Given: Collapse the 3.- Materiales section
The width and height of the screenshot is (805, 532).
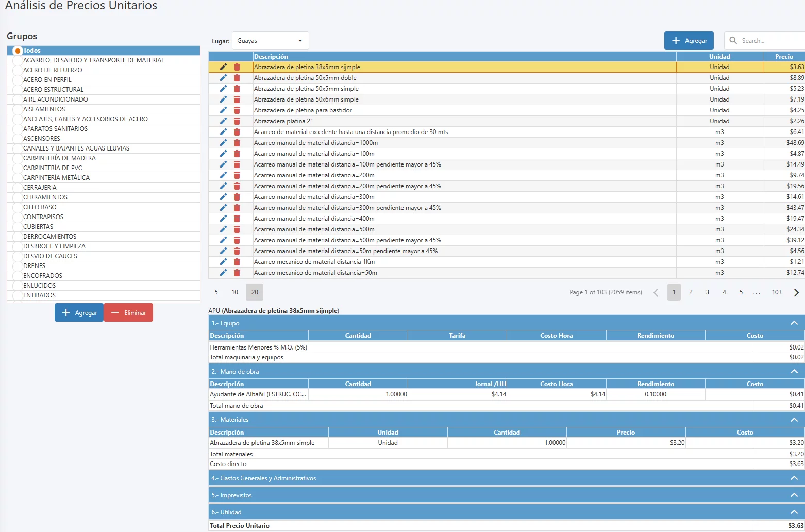Looking at the screenshot, I should tap(794, 420).
